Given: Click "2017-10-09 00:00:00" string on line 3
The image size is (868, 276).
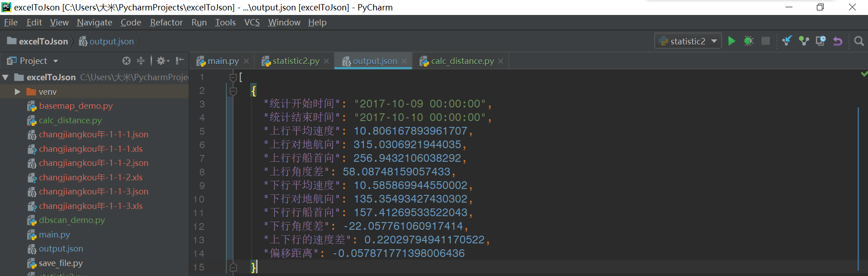Looking at the screenshot, I should [x=420, y=104].
